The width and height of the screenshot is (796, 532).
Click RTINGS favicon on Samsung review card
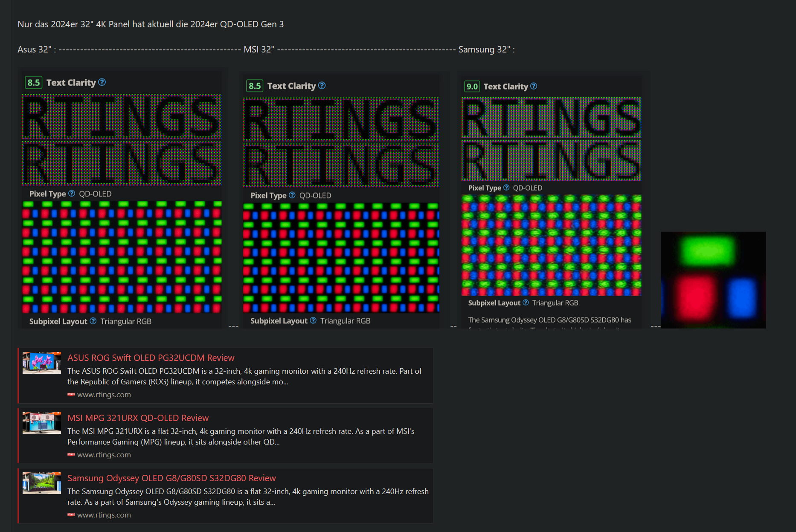[x=70, y=515]
